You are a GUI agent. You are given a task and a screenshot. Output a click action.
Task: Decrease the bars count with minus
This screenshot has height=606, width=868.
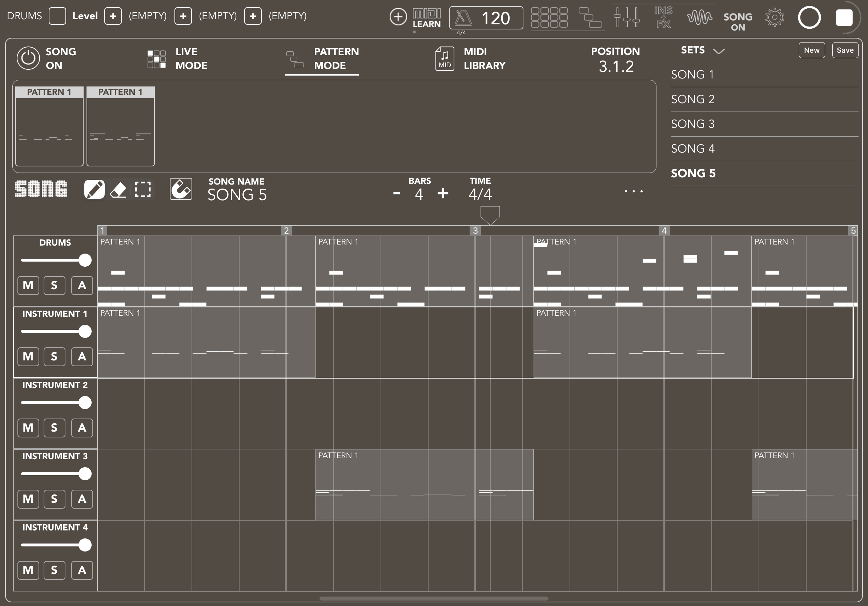(x=396, y=194)
